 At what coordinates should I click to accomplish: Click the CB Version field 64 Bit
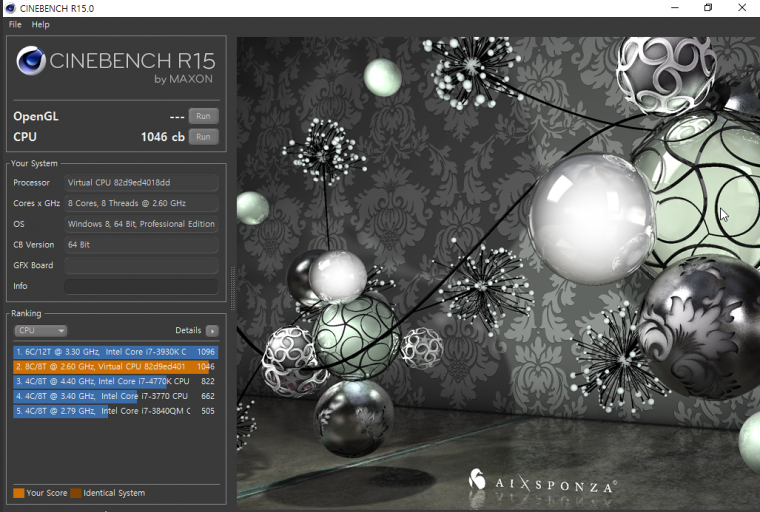[141, 245]
